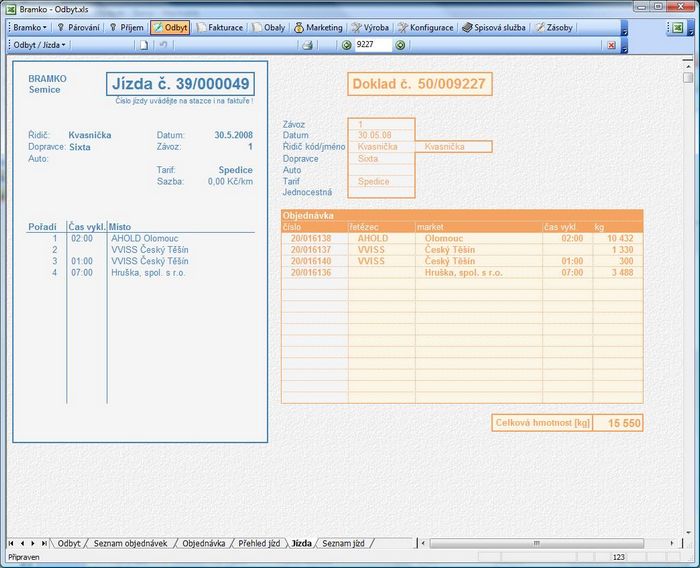Switch to Seznam jízd sheet tab

pos(343,543)
